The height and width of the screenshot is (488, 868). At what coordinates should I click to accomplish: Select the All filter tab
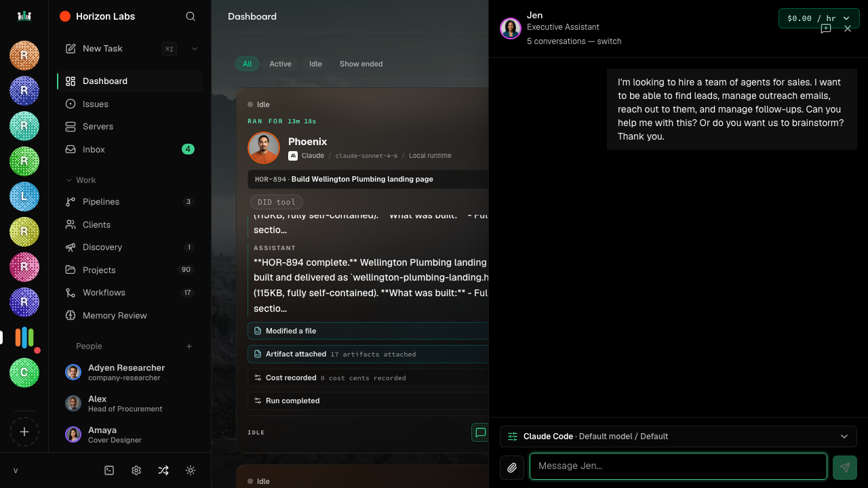[248, 64]
